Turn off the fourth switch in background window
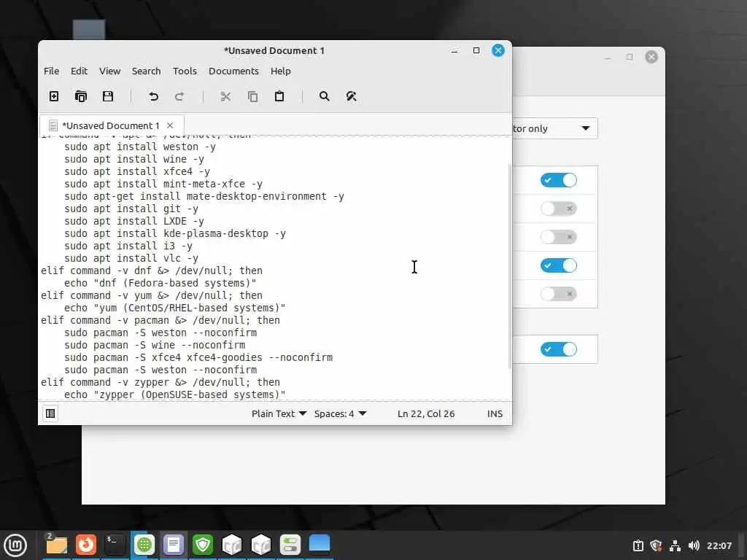 click(558, 265)
